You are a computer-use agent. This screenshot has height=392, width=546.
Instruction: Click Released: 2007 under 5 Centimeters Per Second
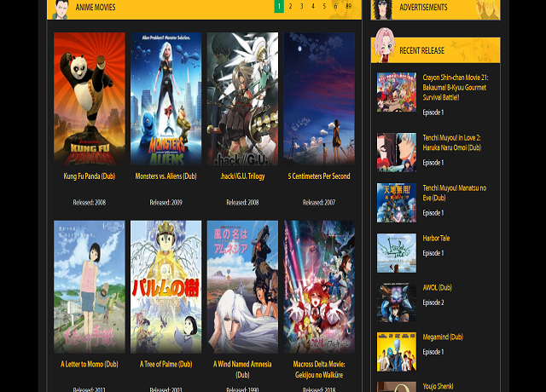tap(319, 203)
